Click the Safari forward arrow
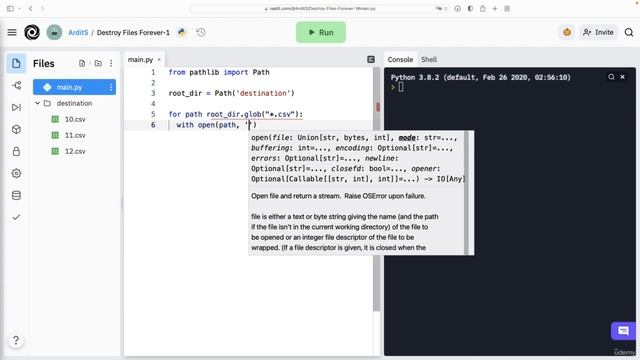 click(x=42, y=8)
